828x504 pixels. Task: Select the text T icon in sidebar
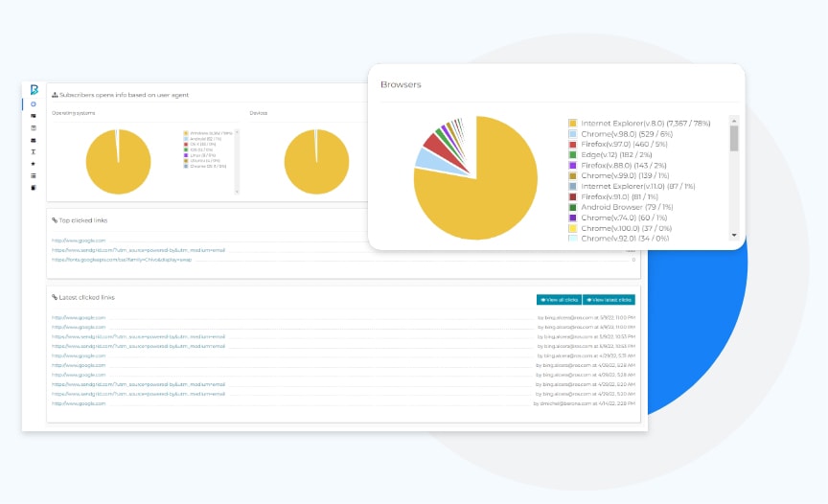coord(34,152)
